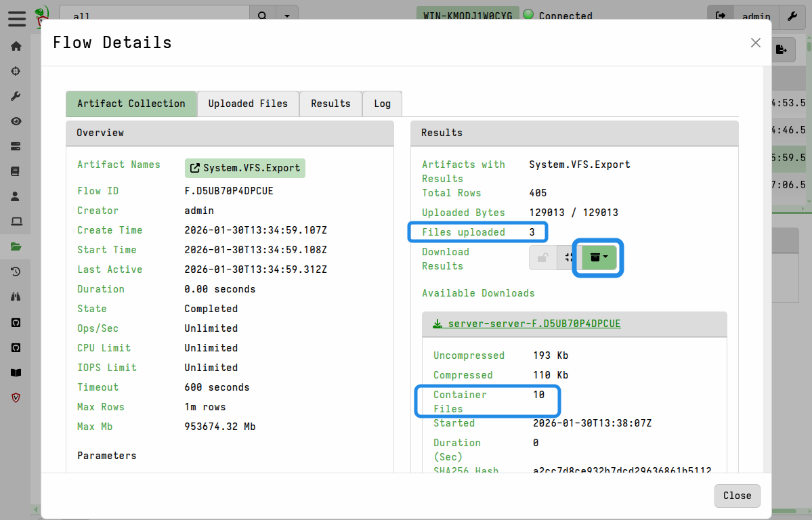Open the search filter dropdown beside the magnifier
812x520 pixels.
click(286, 14)
